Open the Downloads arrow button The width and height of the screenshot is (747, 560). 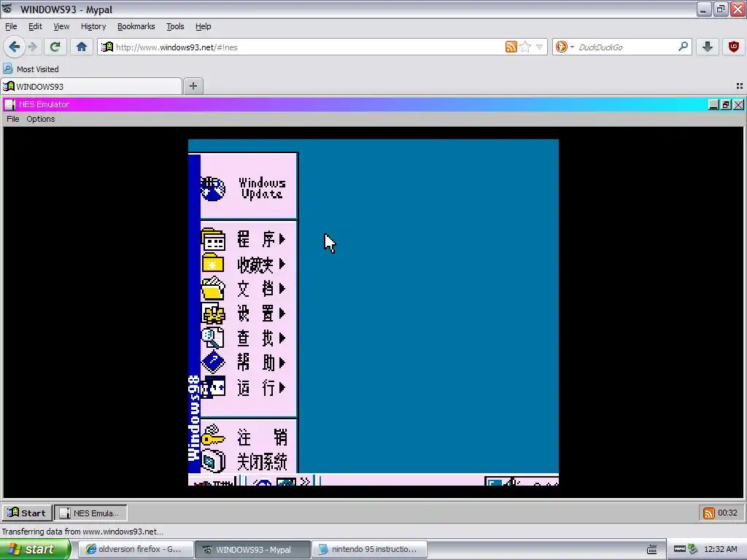pyautogui.click(x=708, y=47)
